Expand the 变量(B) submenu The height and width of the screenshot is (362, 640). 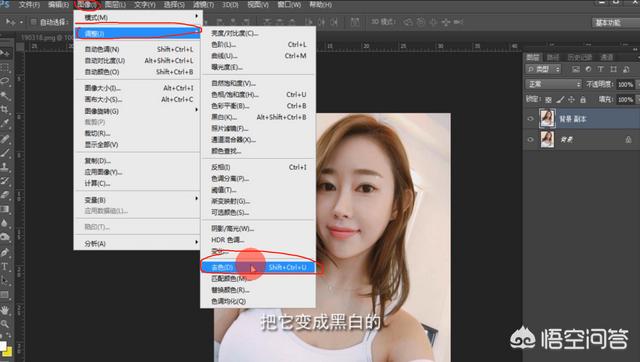tap(137, 200)
